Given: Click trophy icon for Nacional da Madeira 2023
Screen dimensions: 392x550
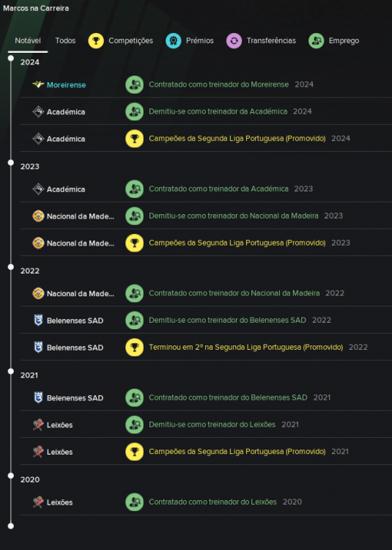Looking at the screenshot, I should click(x=135, y=243).
